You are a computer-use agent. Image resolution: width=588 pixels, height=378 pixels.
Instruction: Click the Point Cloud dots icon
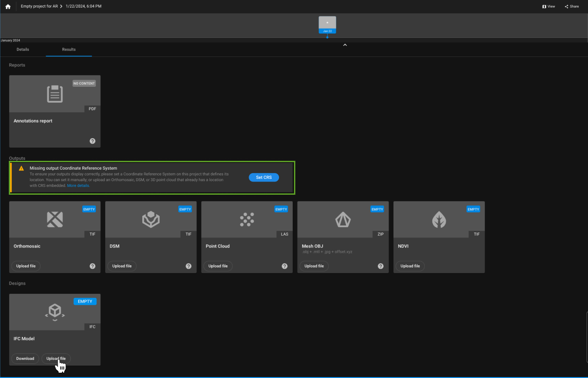pos(246,219)
